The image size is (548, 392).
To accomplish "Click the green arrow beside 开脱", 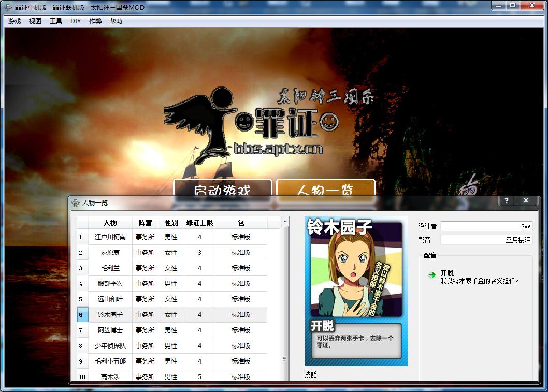I will 432,275.
